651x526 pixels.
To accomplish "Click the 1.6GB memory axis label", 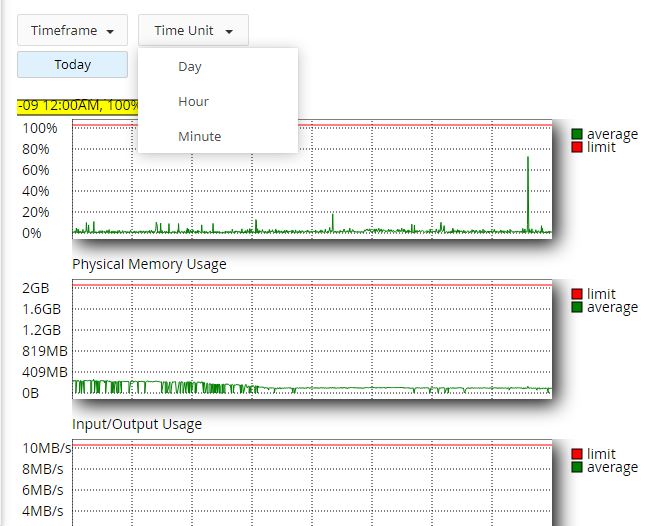I will click(x=42, y=309).
